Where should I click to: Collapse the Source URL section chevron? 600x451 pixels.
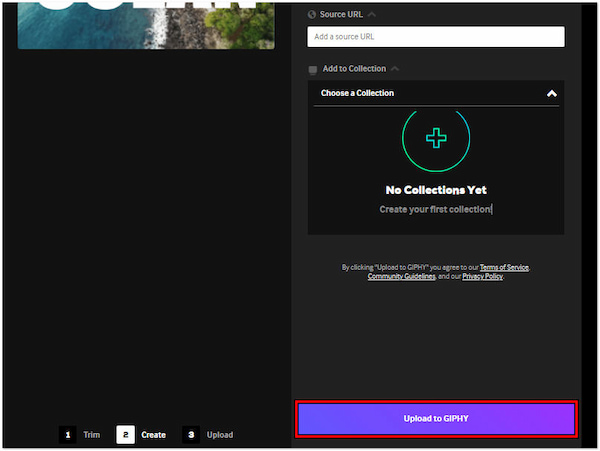click(372, 15)
